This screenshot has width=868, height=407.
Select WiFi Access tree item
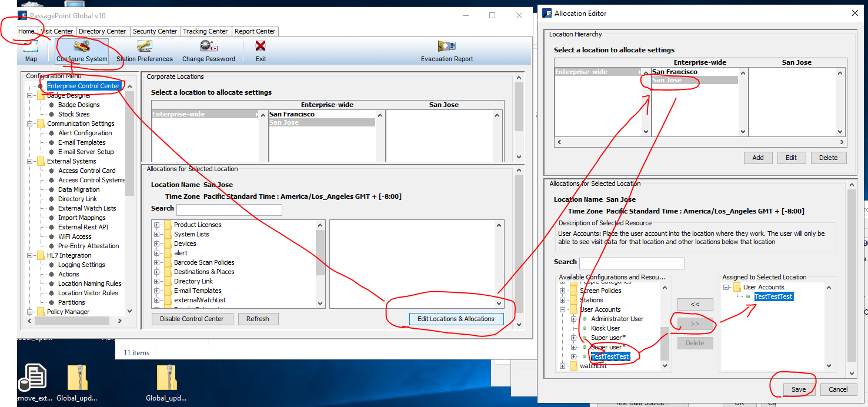75,236
